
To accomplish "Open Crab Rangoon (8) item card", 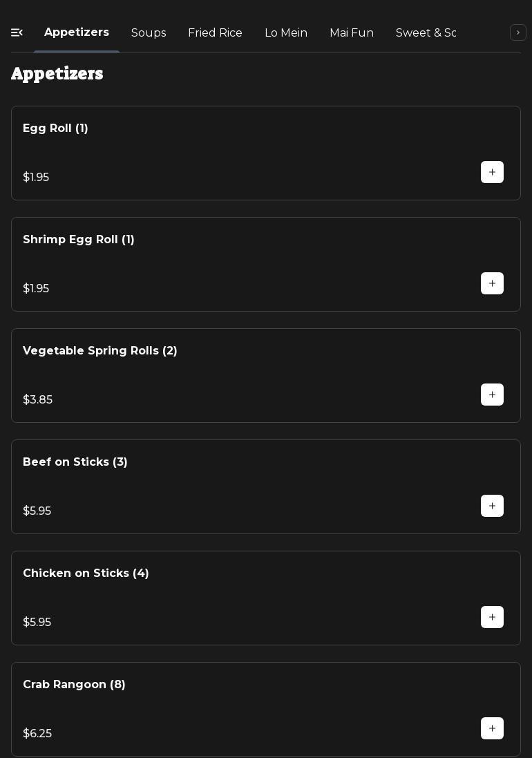I will coord(74,685).
